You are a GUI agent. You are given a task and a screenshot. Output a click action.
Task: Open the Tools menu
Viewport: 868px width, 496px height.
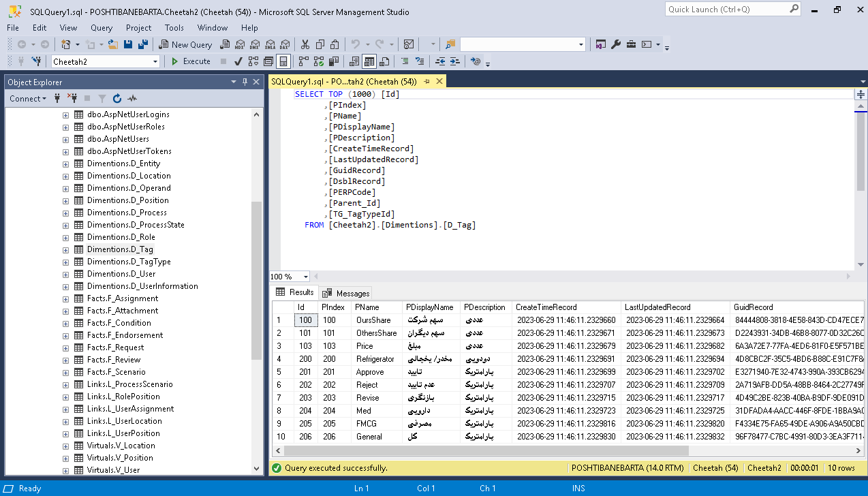174,28
